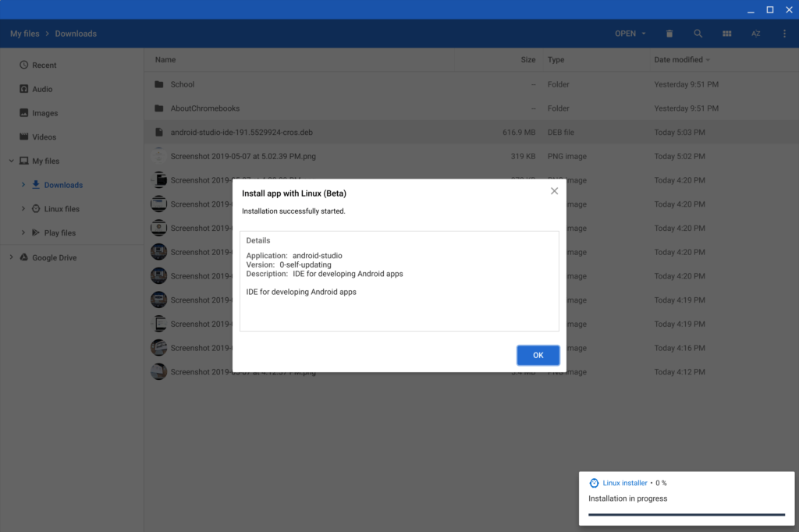Close the Files window
The height and width of the screenshot is (532, 799).
tap(789, 10)
